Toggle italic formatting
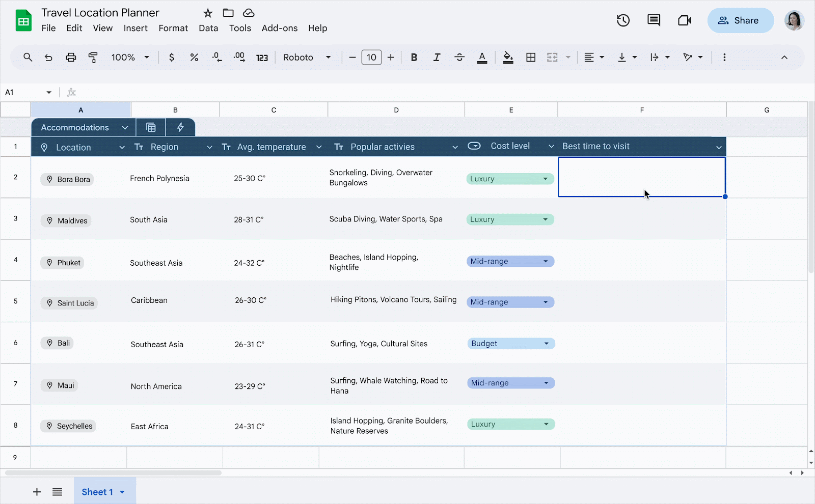The image size is (815, 504). click(x=437, y=58)
